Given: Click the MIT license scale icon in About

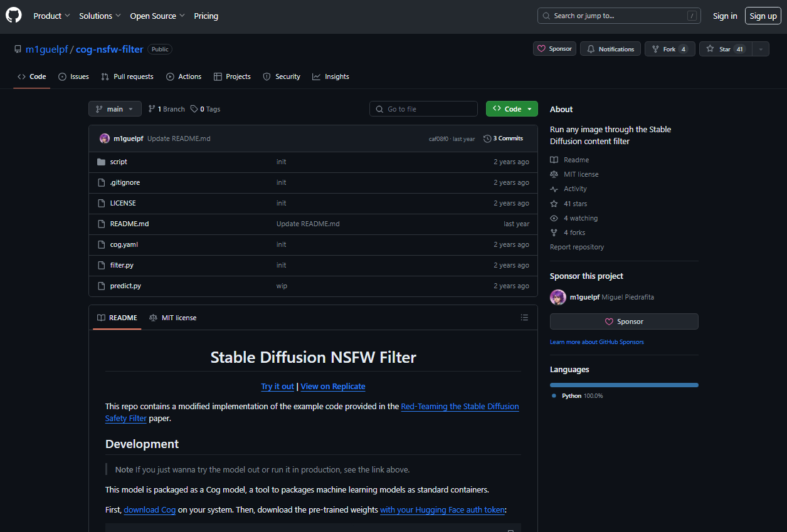Looking at the screenshot, I should pyautogui.click(x=554, y=174).
